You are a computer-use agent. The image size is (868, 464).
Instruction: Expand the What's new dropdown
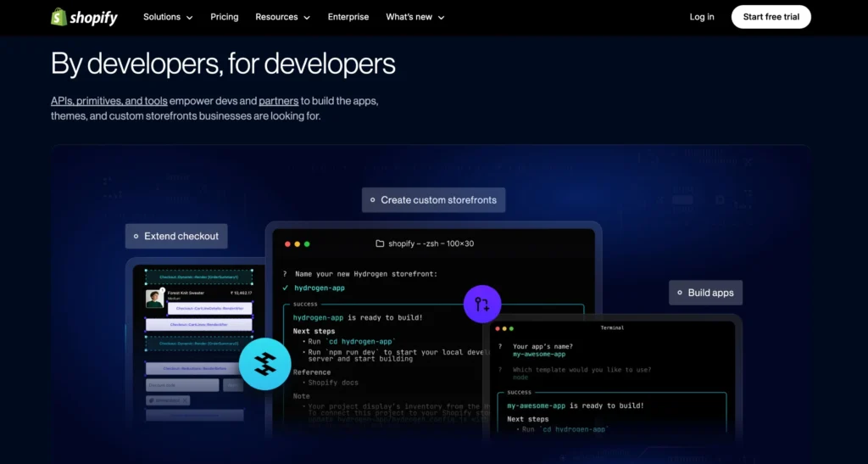coord(415,17)
